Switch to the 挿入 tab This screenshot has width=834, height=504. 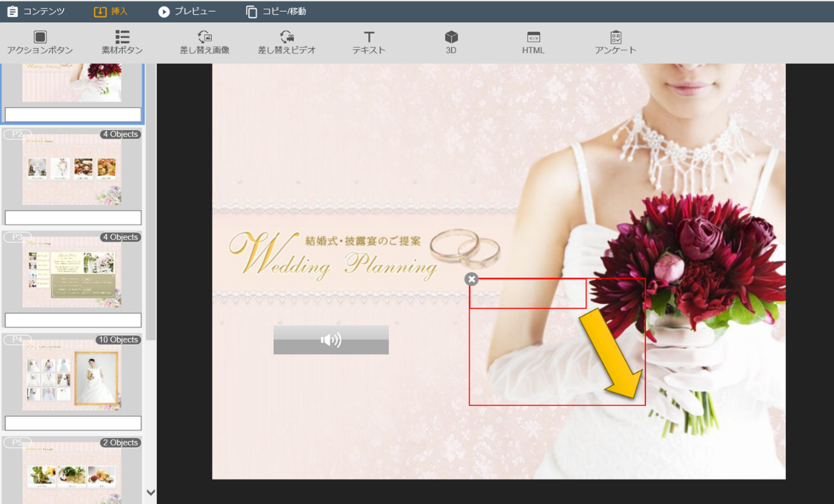pyautogui.click(x=111, y=11)
